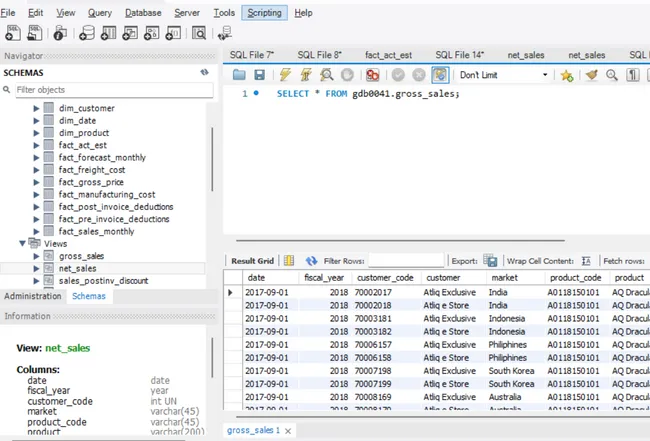This screenshot has height=441, width=650.
Task: Switch to the Administration tab
Action: pos(32,296)
